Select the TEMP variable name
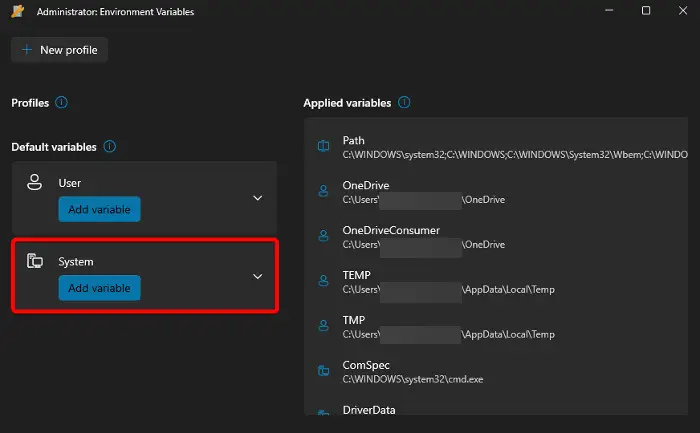Image resolution: width=700 pixels, height=433 pixels. tap(357, 275)
